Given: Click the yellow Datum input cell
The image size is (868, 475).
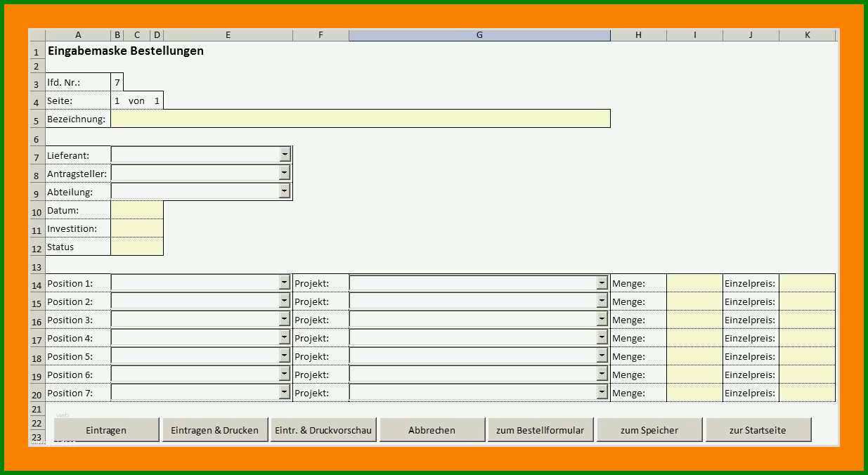Looking at the screenshot, I should point(137,209).
